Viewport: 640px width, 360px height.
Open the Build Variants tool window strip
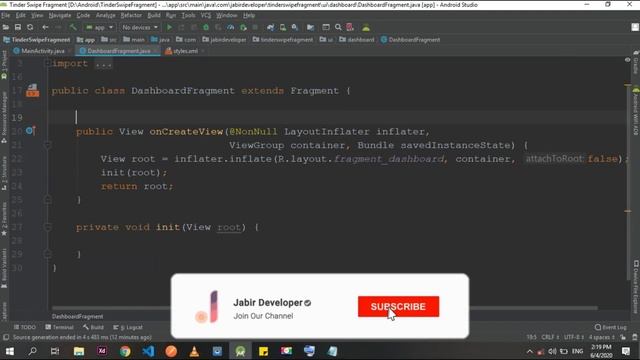[x=4, y=269]
